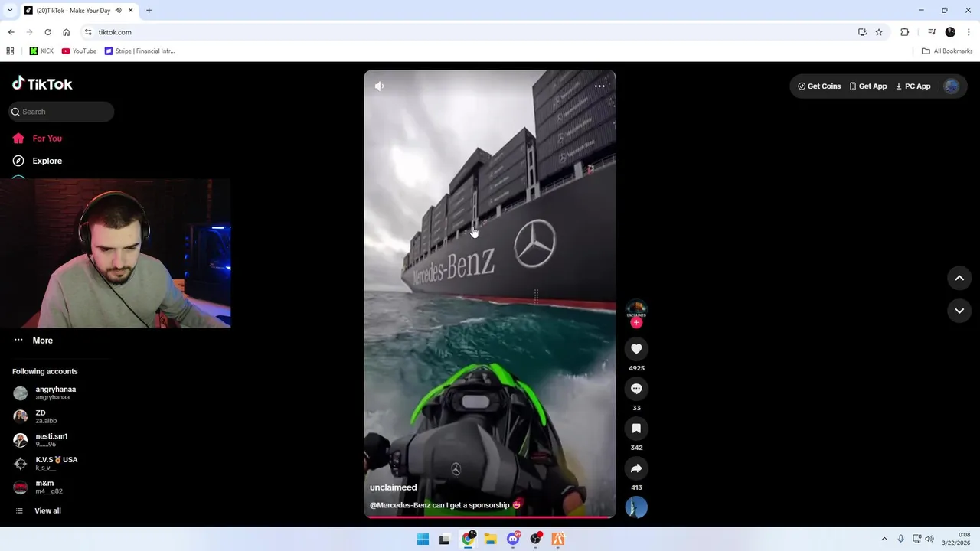Open the taskbar clock and date

pyautogui.click(x=956, y=539)
